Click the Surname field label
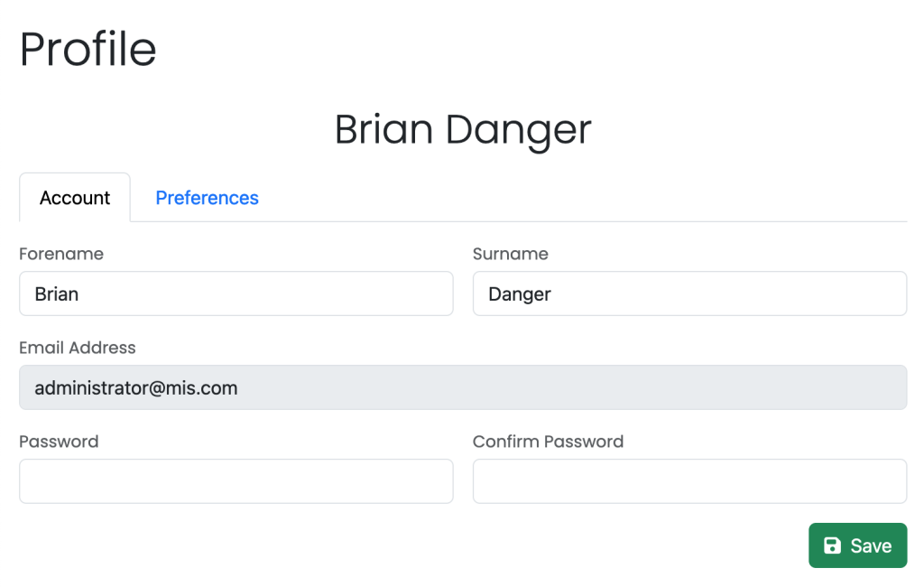This screenshot has height=587, width=924. point(511,254)
